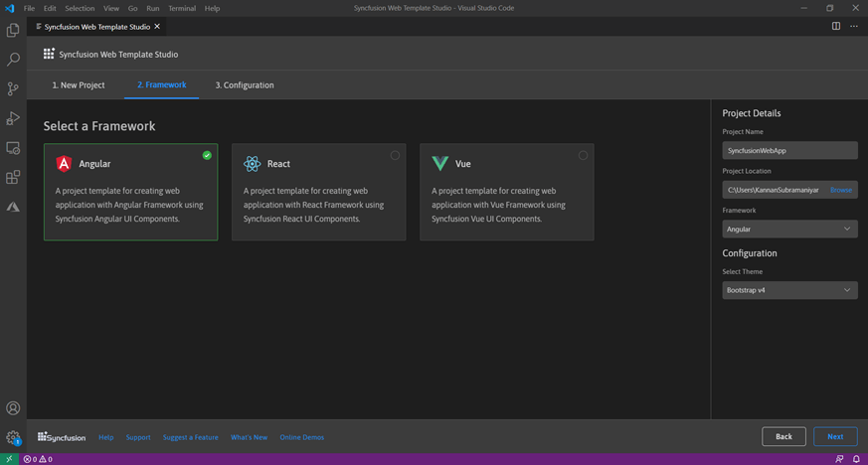Open the Run and Debug icon

(x=13, y=118)
